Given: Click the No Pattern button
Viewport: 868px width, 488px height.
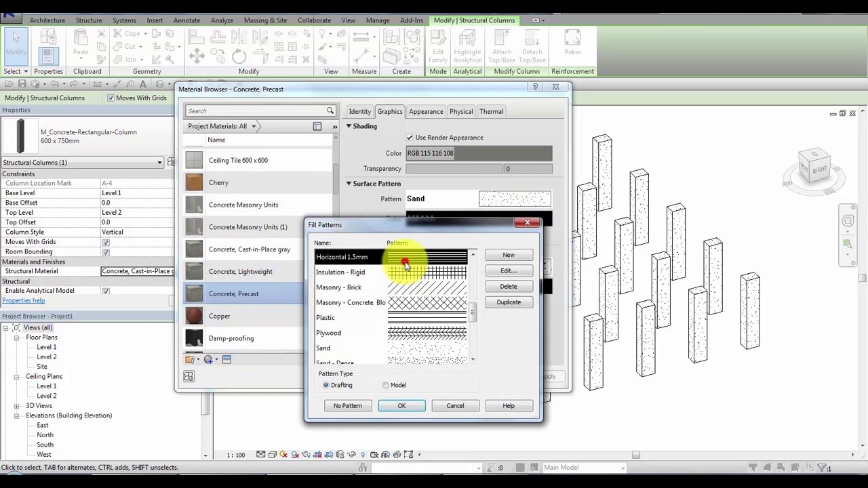Looking at the screenshot, I should pyautogui.click(x=348, y=406).
